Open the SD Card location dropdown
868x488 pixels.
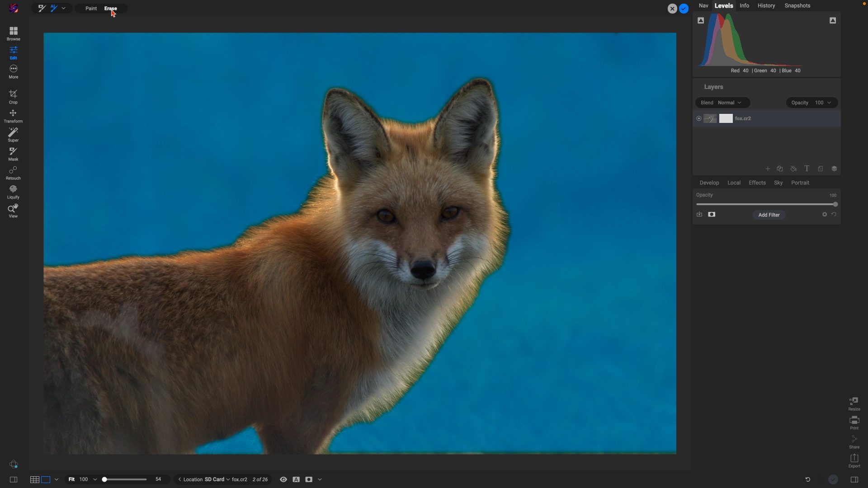pos(217,479)
